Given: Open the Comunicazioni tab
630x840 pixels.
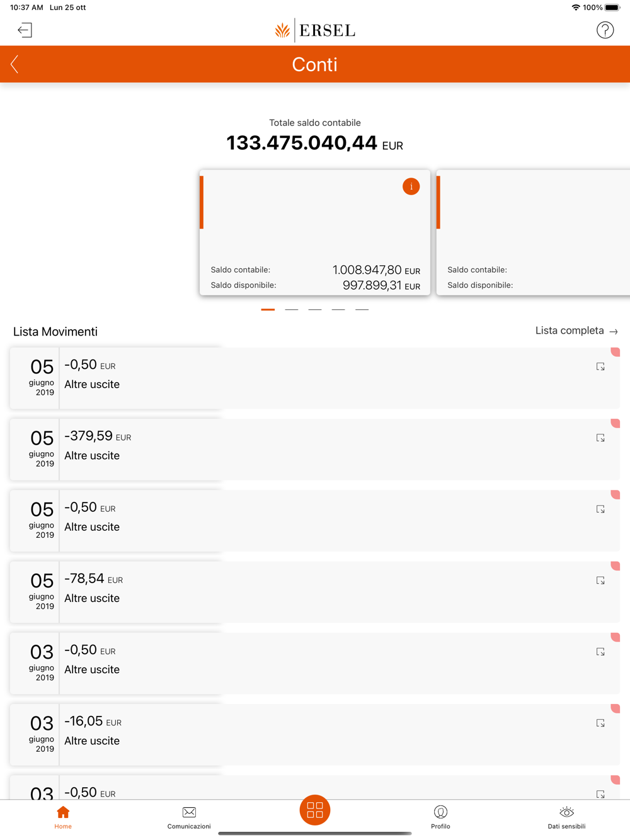Looking at the screenshot, I should coord(189,817).
